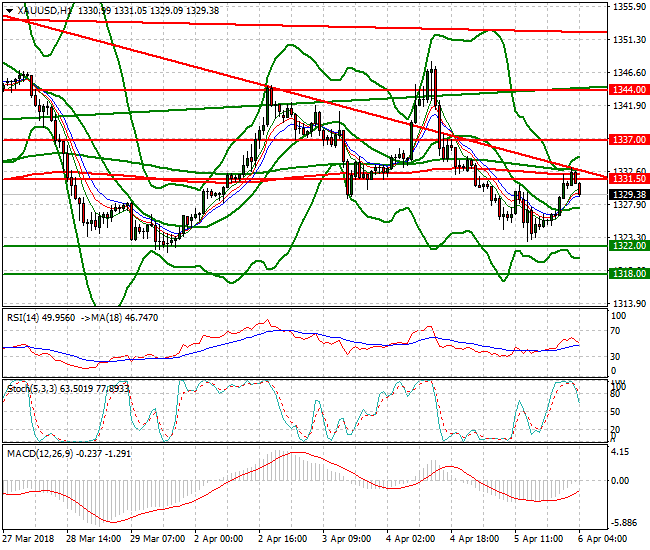Click the 4.15 value on the MACD scale

[x=619, y=452]
